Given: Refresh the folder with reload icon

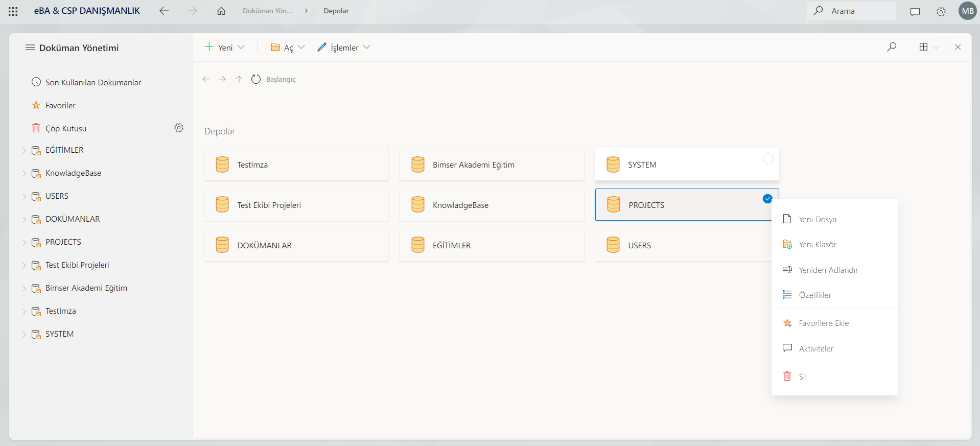Looking at the screenshot, I should (x=256, y=79).
